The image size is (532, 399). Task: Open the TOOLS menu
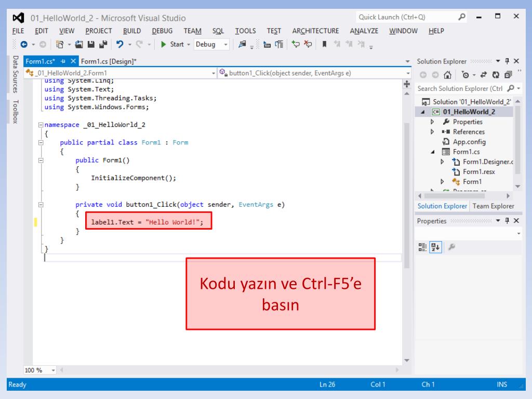245,31
